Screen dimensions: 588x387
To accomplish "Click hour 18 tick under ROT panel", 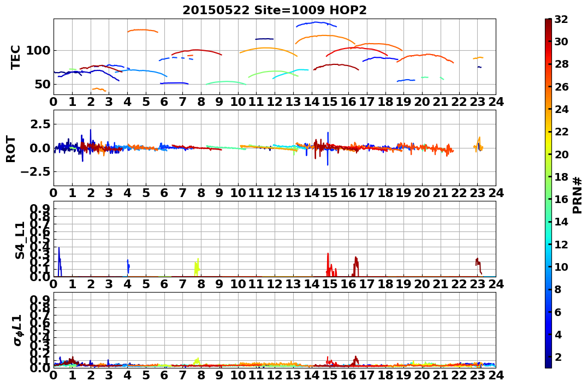I will pos(385,193).
